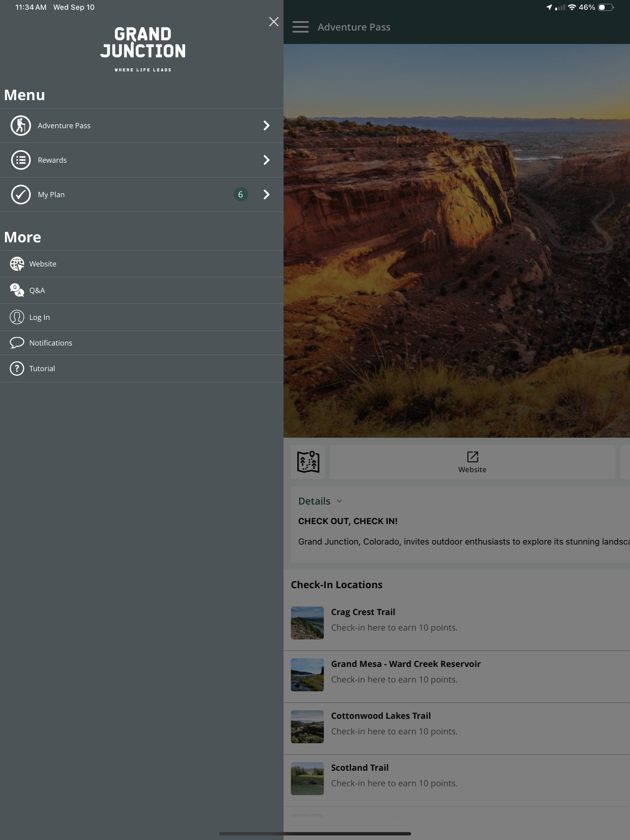Expand the Adventure Pass chevron arrow
Viewport: 630px width, 840px height.
[x=266, y=126]
